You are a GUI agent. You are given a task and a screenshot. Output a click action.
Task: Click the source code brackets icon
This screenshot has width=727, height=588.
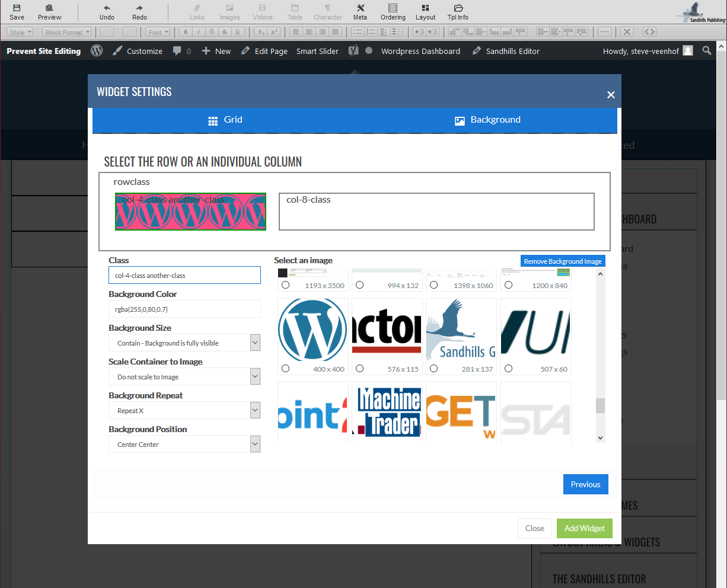coord(649,32)
